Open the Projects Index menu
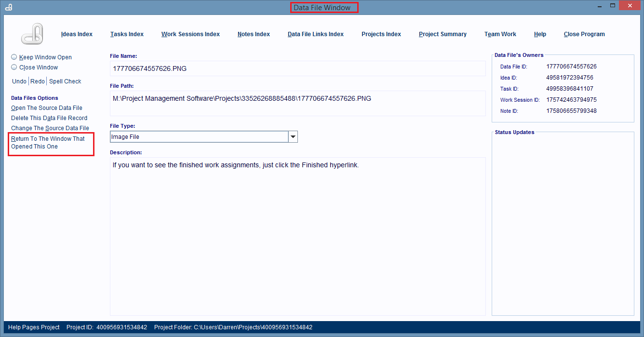 click(381, 34)
